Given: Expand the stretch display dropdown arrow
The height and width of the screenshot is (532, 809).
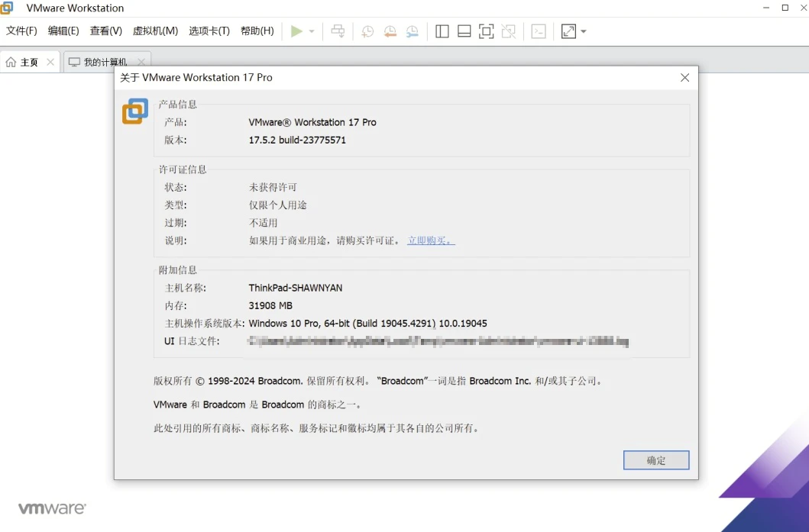Looking at the screenshot, I should tap(584, 32).
